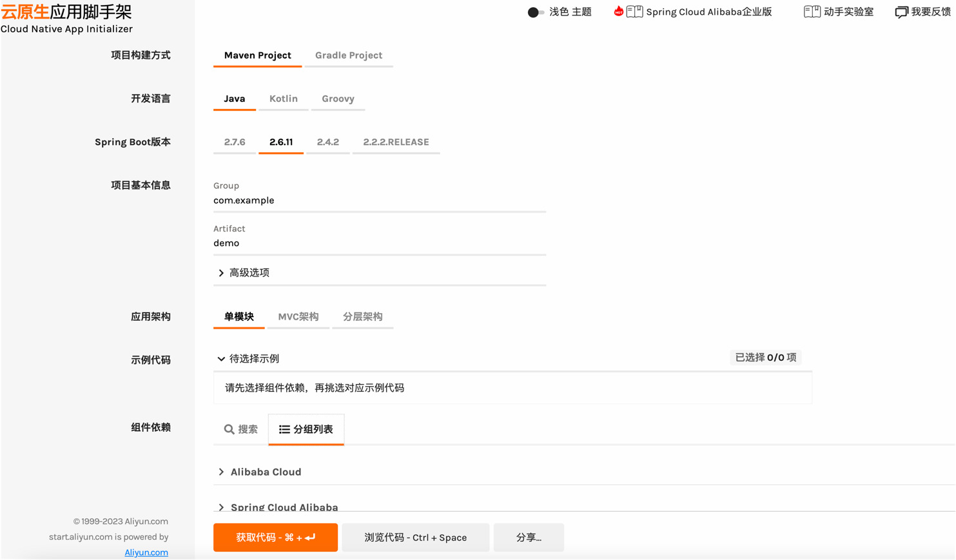The image size is (956, 560).
Task: Click the grouped list icon
Action: 284,429
